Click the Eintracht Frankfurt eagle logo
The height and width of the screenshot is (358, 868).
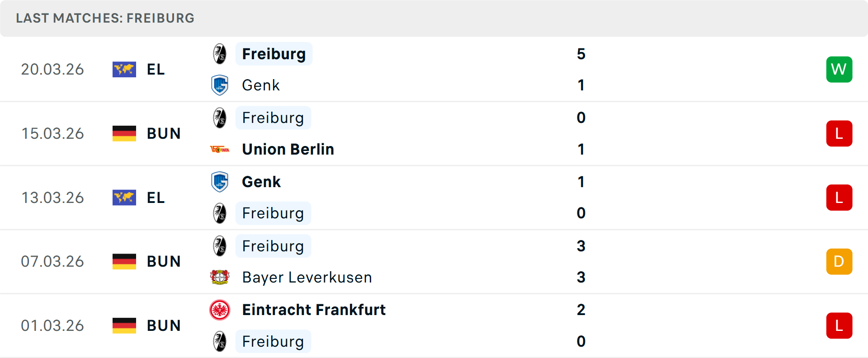tap(220, 310)
